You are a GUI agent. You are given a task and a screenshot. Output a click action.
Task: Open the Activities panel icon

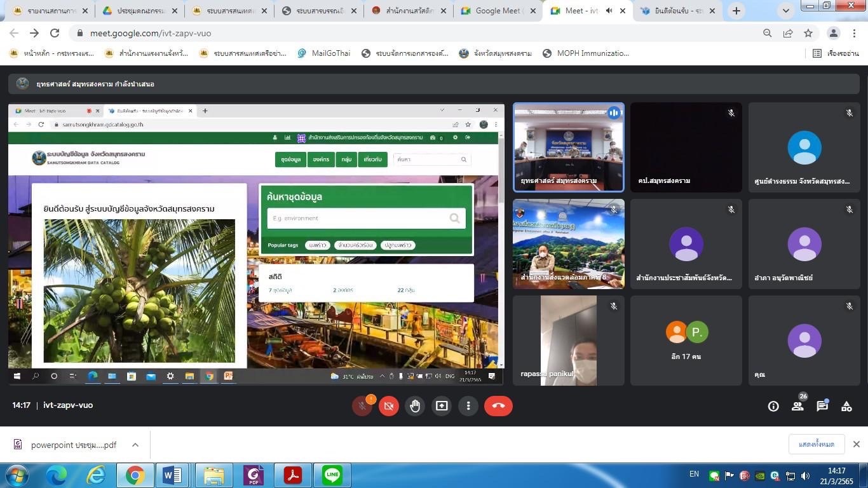[846, 407]
